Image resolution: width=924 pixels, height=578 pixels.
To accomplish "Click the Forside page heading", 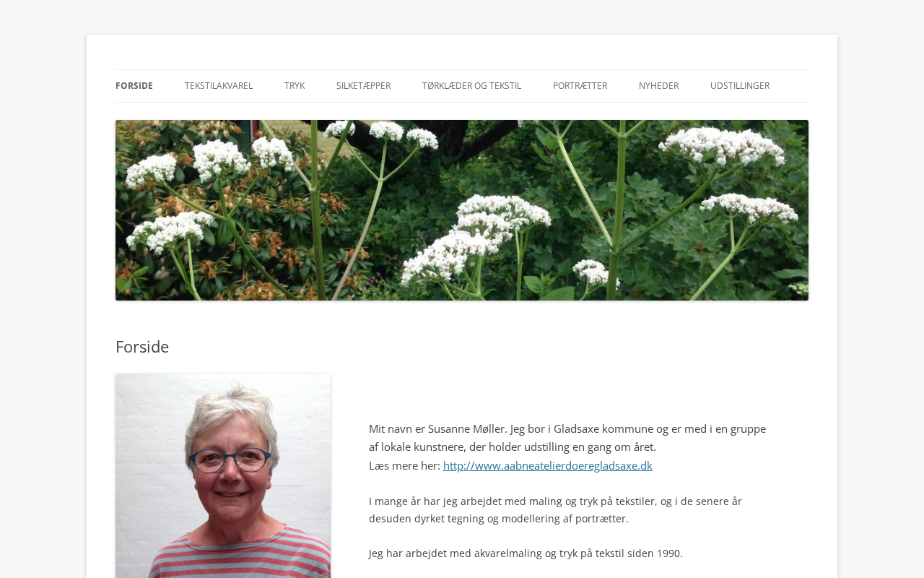I will click(x=142, y=347).
